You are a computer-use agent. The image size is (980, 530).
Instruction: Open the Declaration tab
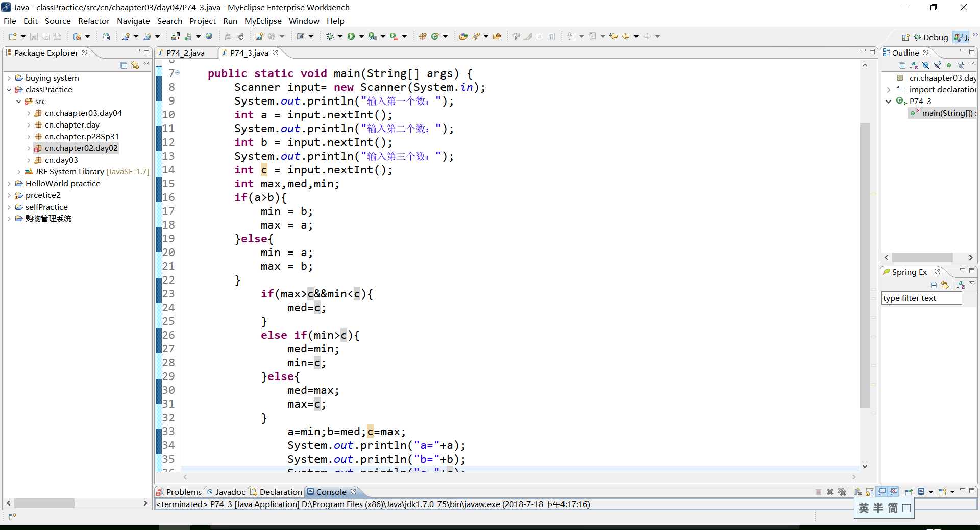tap(276, 492)
